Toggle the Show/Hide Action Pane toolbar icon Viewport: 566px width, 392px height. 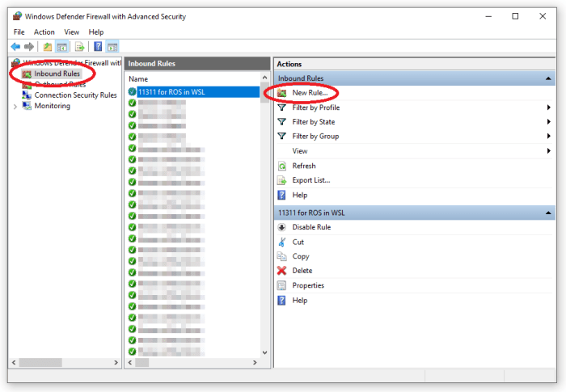(112, 47)
